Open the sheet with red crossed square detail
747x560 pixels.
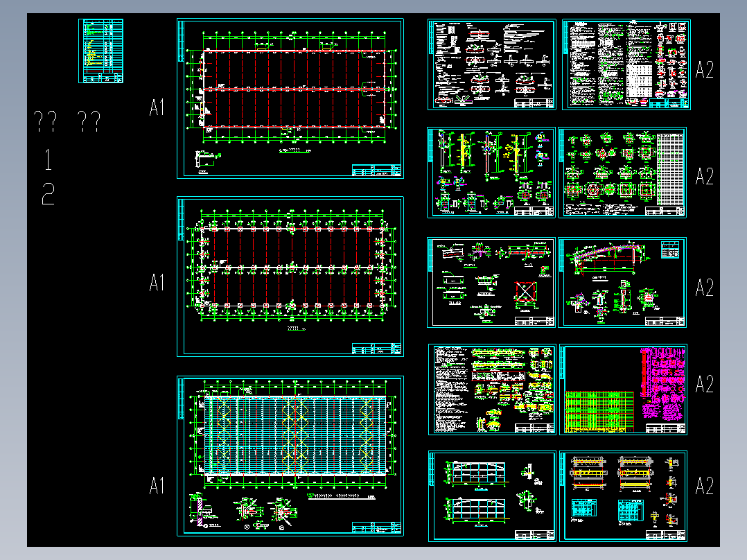[491, 283]
